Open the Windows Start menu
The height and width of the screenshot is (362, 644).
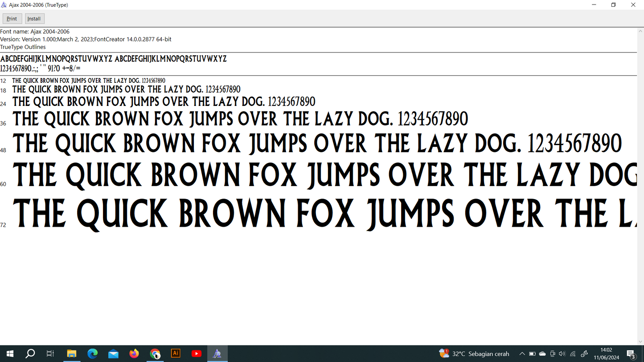click(x=10, y=354)
